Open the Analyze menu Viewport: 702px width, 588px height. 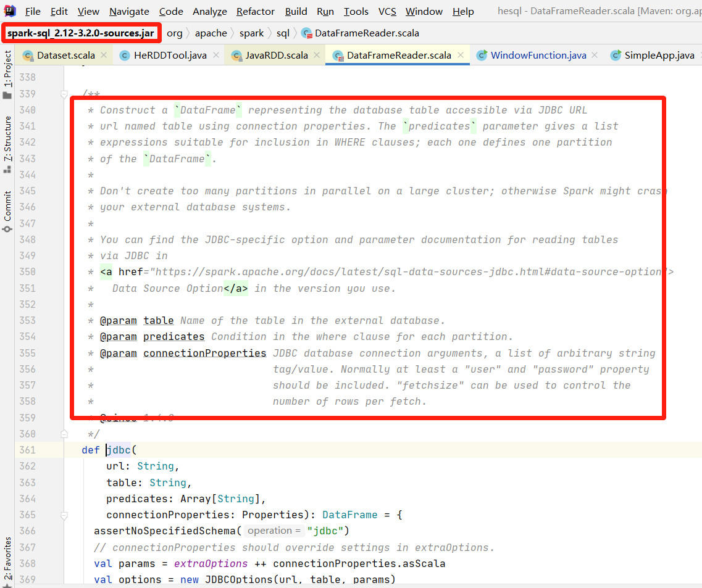click(209, 12)
